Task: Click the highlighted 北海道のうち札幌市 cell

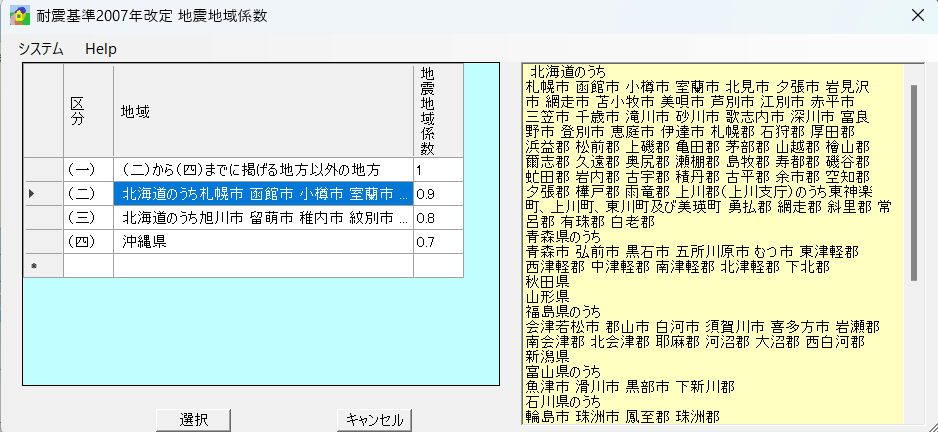Action: click(263, 194)
